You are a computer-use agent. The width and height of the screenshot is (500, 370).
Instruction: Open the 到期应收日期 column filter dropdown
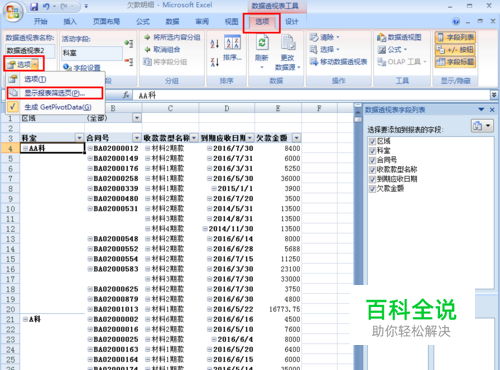click(250, 138)
